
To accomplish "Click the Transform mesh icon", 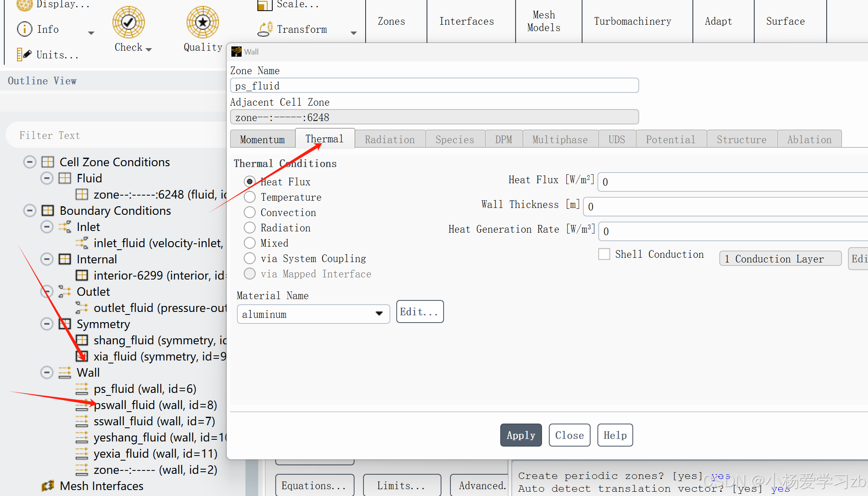I will pyautogui.click(x=265, y=29).
